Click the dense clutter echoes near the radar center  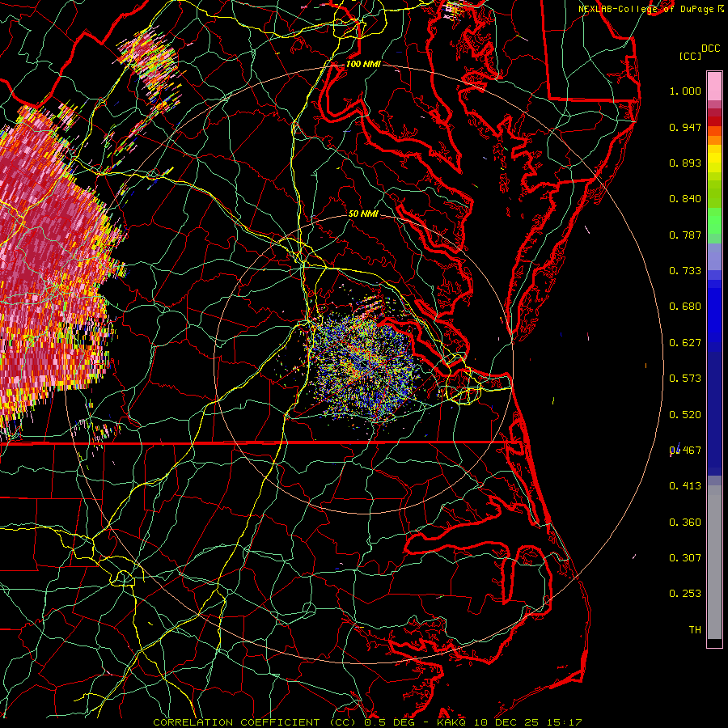click(365, 365)
